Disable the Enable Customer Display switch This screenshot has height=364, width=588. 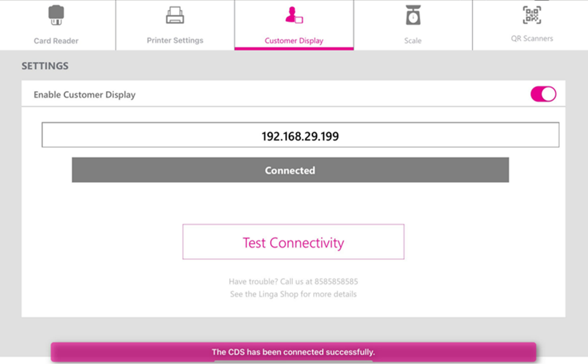click(543, 94)
